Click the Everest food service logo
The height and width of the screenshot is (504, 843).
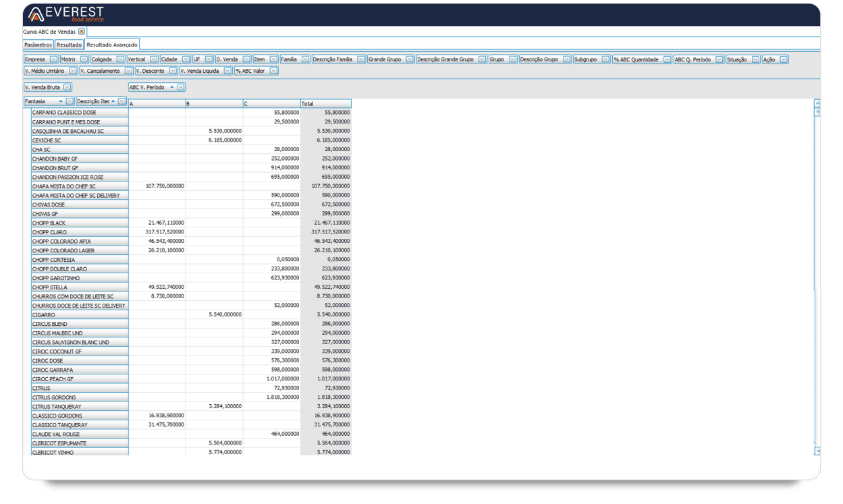65,14
